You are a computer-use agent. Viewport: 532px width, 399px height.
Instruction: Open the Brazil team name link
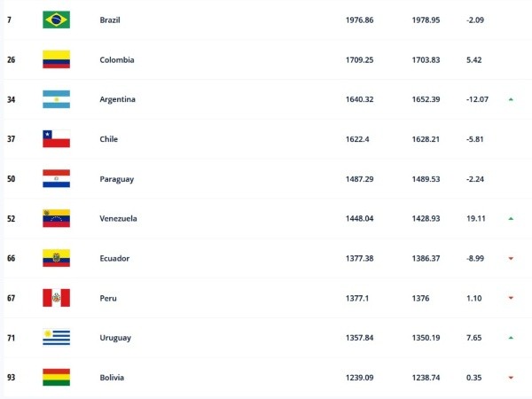112,20
